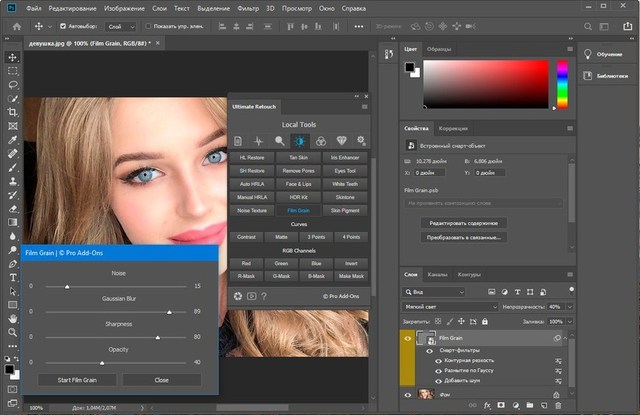Toggle visibility of Фон layer
The height and width of the screenshot is (415, 640).
[407, 395]
